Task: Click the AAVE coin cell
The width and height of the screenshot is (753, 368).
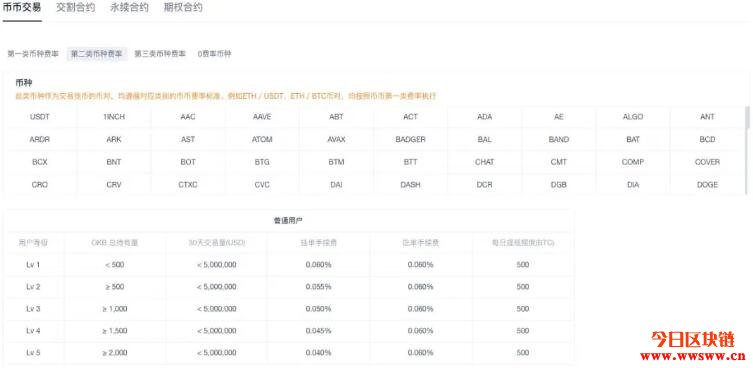Action: (x=262, y=117)
